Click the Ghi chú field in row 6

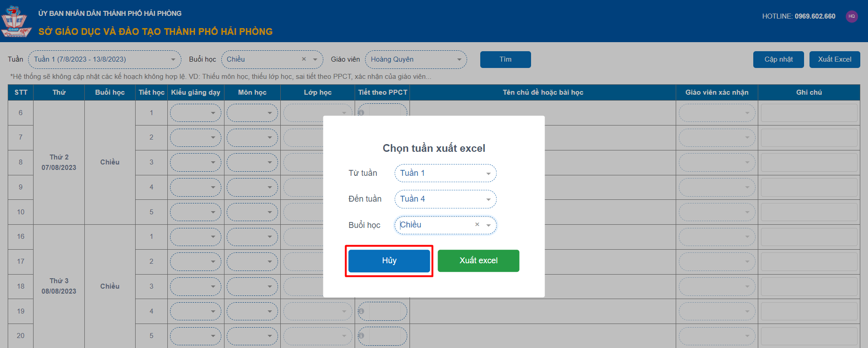[809, 113]
